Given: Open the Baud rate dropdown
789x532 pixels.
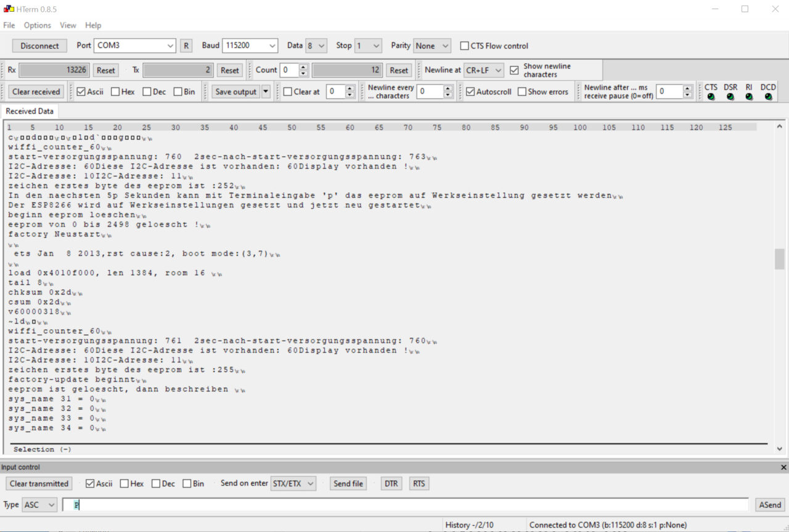Looking at the screenshot, I should click(250, 46).
